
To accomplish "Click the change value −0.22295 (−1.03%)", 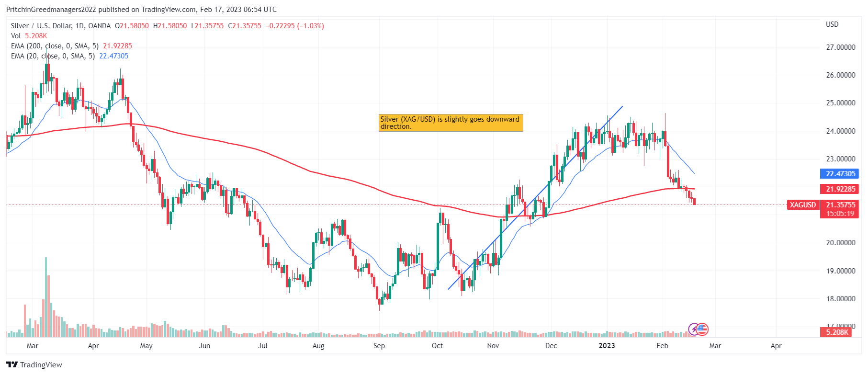I will coord(295,26).
